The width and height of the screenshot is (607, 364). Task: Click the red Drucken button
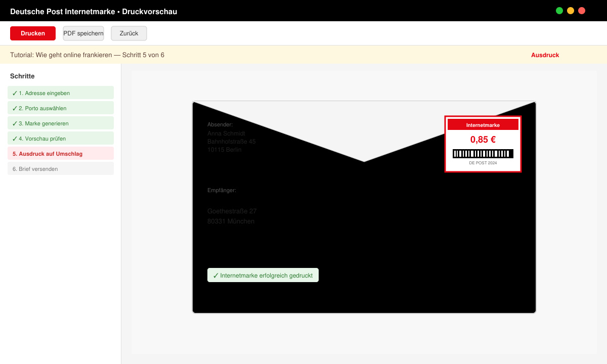pos(33,33)
